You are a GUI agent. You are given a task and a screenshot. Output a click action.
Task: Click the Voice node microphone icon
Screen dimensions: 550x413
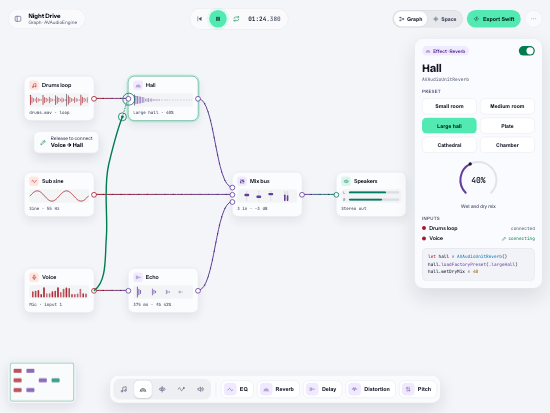pyautogui.click(x=34, y=277)
